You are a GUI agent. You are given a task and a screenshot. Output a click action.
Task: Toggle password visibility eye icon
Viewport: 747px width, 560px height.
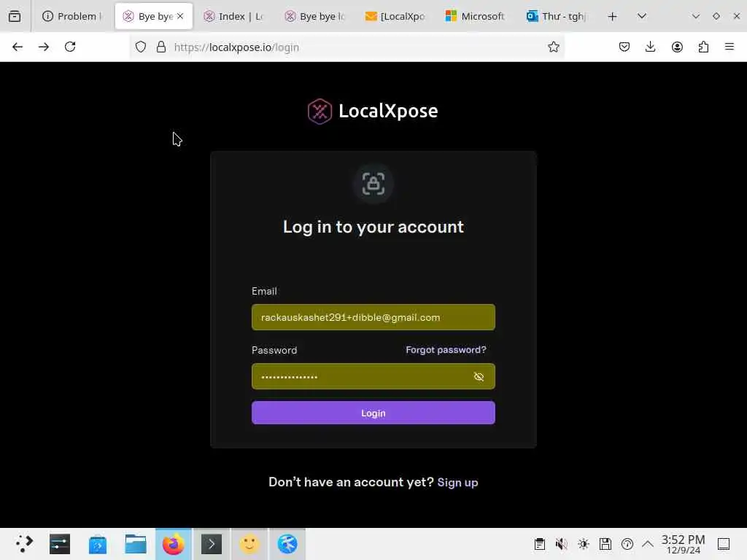pos(479,377)
